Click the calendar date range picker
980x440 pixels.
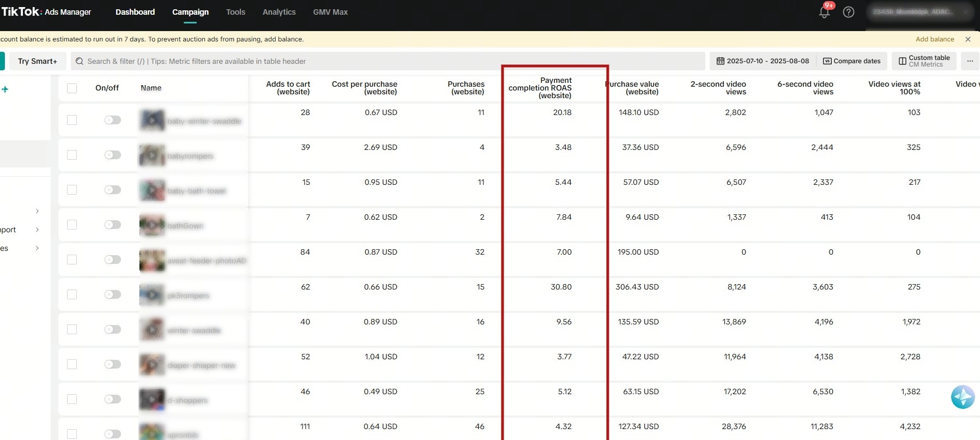(763, 61)
